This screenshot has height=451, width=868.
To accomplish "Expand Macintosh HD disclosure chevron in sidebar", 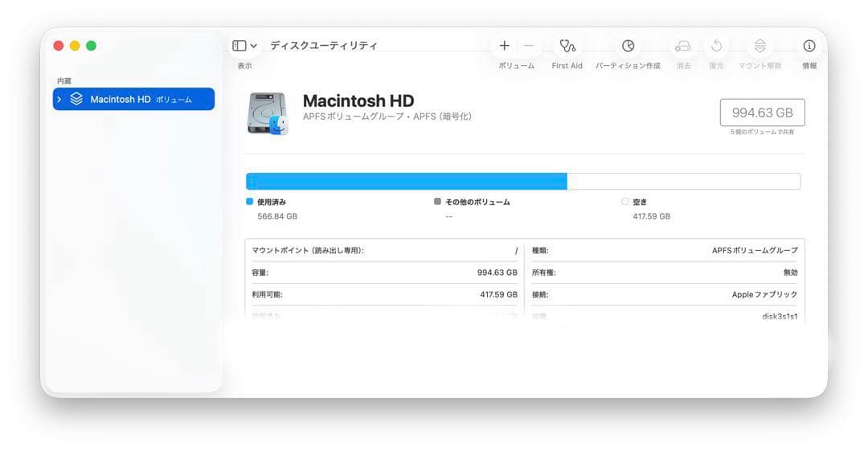I will (59, 99).
